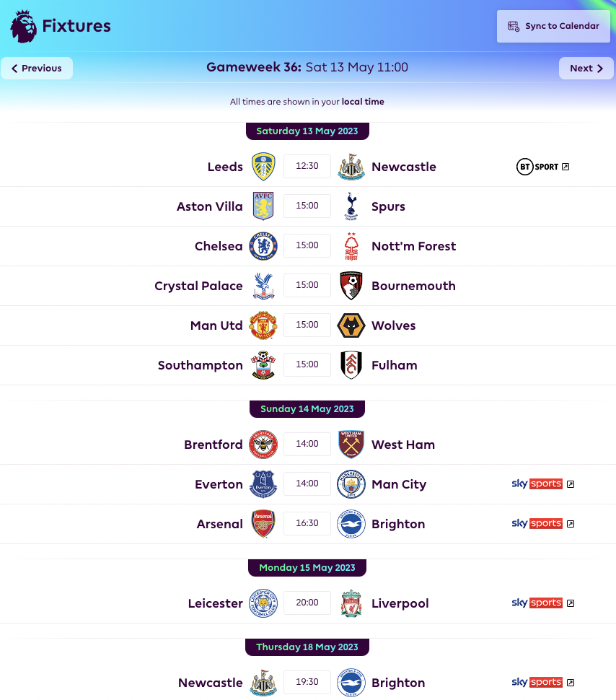Select the Nottingham Forest crest
This screenshot has height=700, width=616.
click(351, 246)
